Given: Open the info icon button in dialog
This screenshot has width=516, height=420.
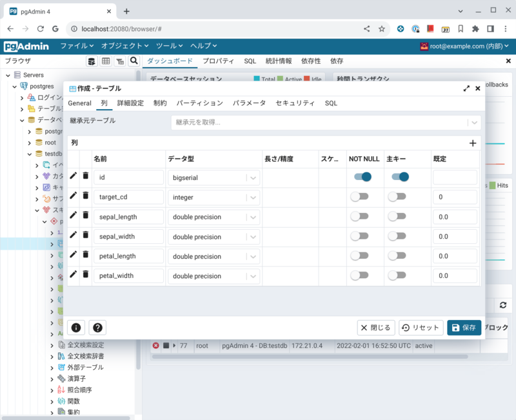Looking at the screenshot, I should pos(76,328).
